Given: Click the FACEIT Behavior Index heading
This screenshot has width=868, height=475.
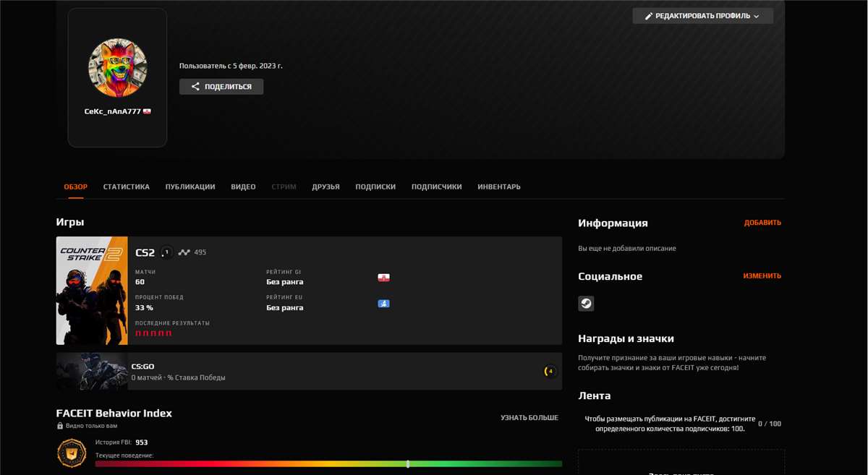Looking at the screenshot, I should point(114,414).
